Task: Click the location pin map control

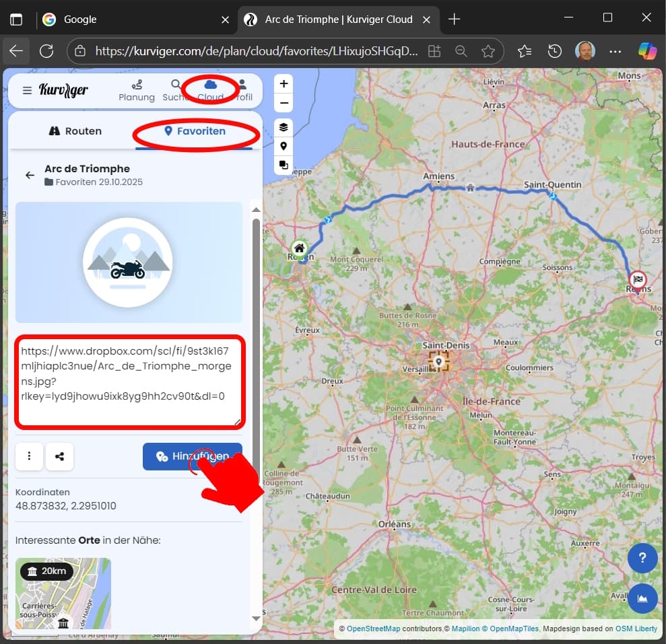Action: 284,146
